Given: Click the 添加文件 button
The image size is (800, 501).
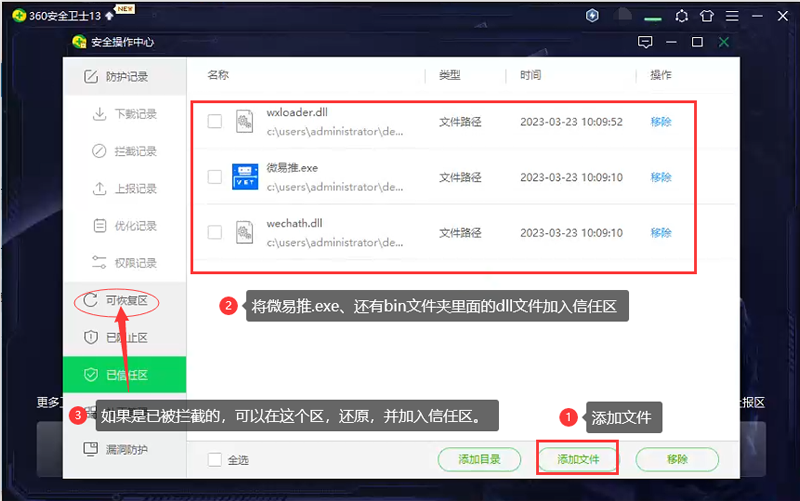Looking at the screenshot, I should tap(578, 460).
